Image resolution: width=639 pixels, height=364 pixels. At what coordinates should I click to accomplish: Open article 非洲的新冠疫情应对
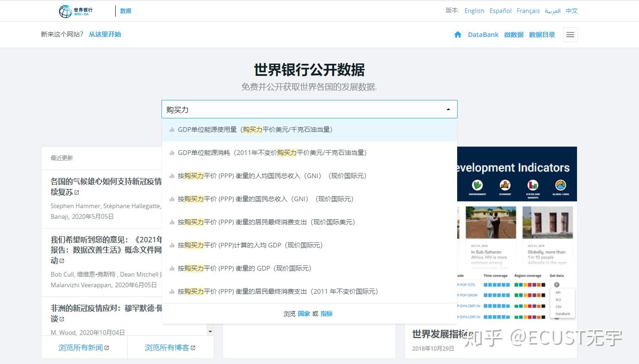point(106,313)
